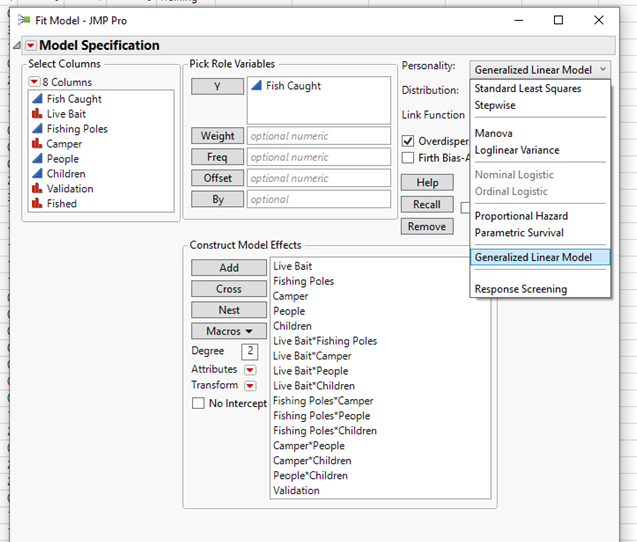Open the Attributes red triangle menu
637x542 pixels.
250,370
